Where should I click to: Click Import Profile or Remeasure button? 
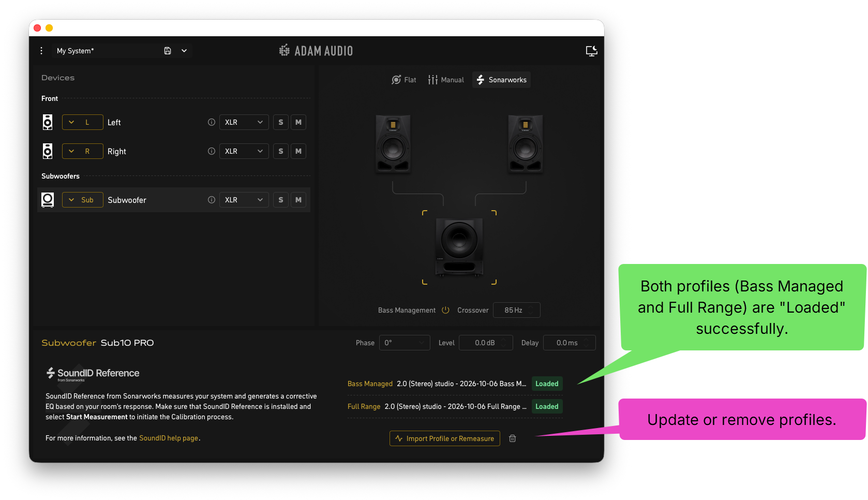coord(445,438)
